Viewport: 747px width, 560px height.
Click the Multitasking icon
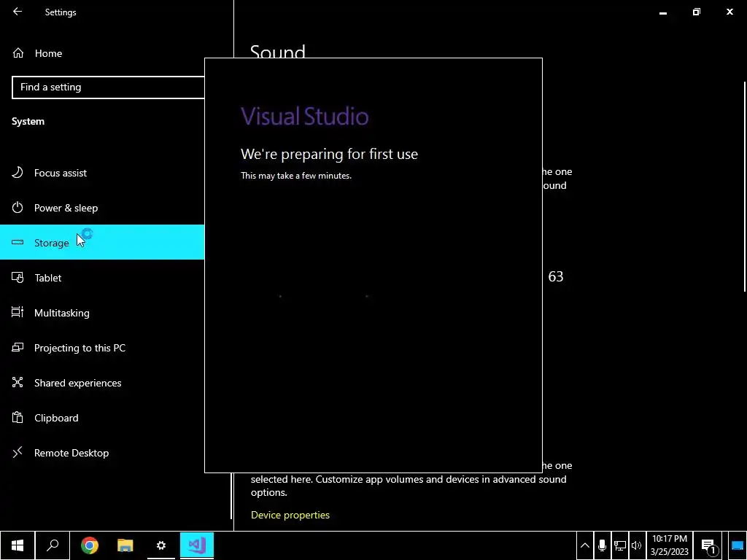[18, 312]
